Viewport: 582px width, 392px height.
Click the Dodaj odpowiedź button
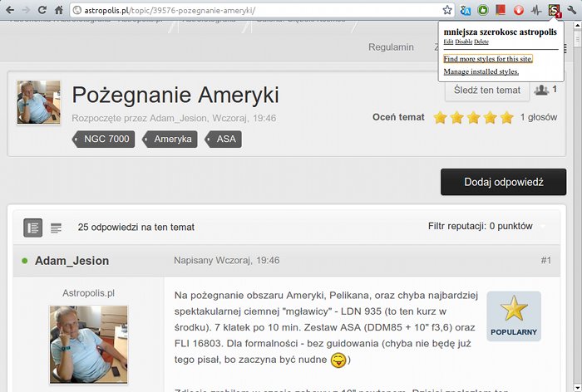coord(503,182)
